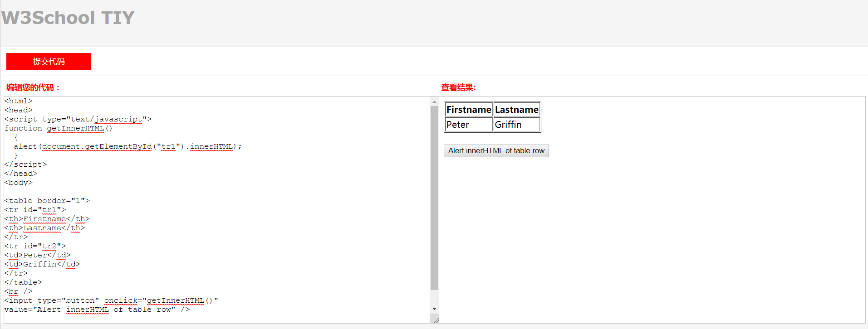Click the <th>Lastname</th> code line
868x329 pixels.
[44, 228]
